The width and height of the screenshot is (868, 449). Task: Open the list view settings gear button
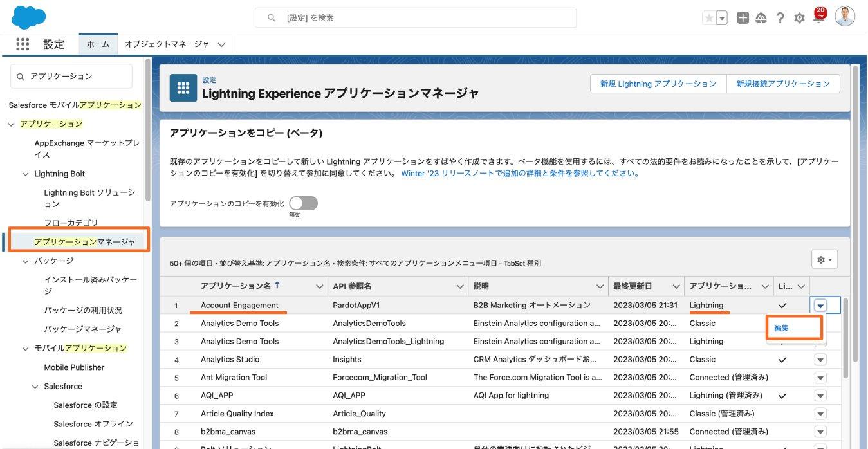click(x=824, y=260)
